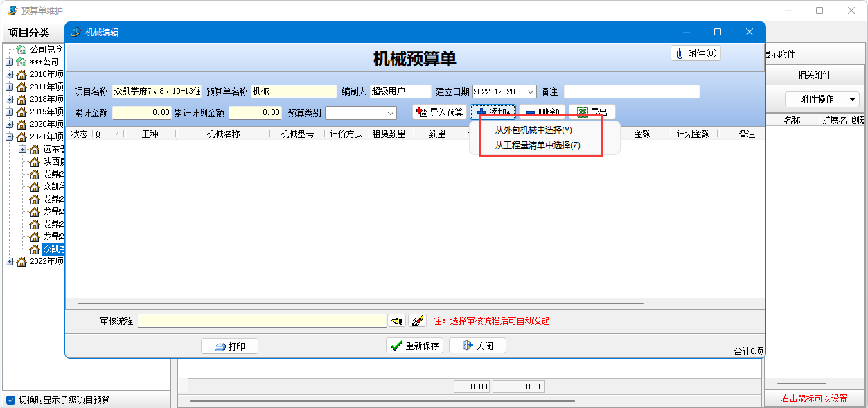The width and height of the screenshot is (868, 408).
Task: Click the 附件(0) paperclip attachment button
Action: 696,53
